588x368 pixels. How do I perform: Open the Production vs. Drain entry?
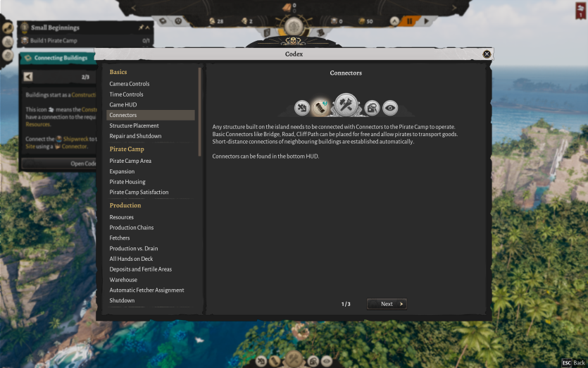click(x=134, y=248)
